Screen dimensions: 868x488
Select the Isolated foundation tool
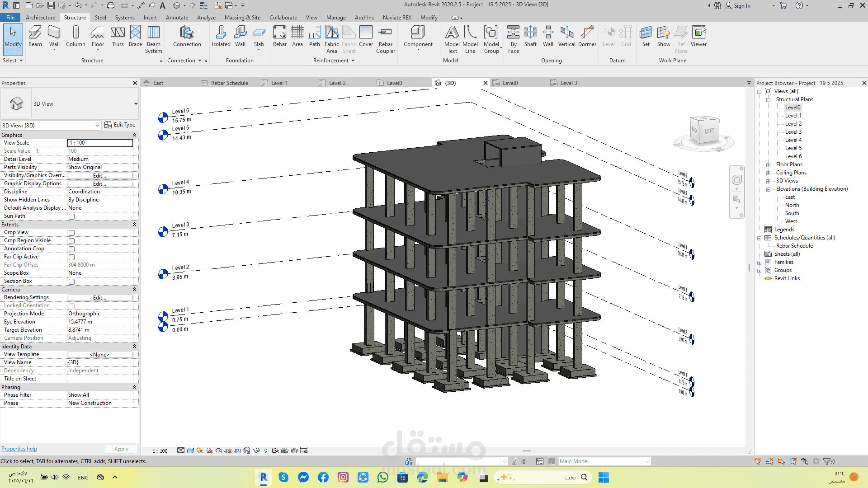click(221, 36)
